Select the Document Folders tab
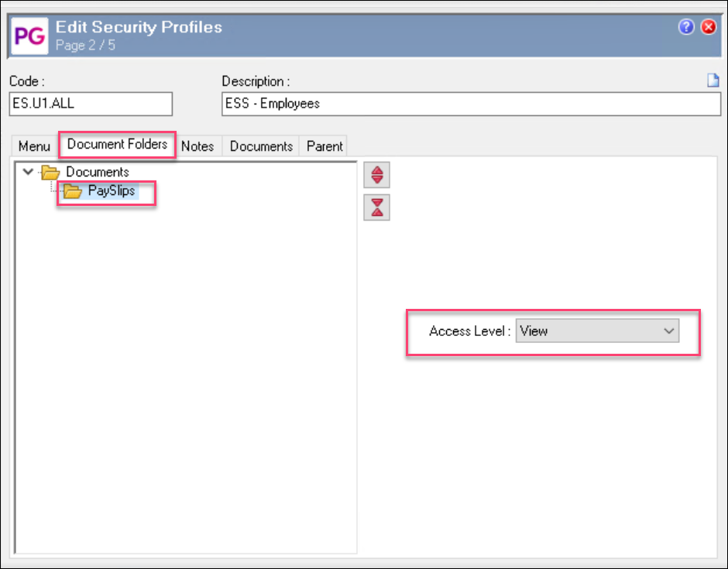728x569 pixels. coord(117,144)
